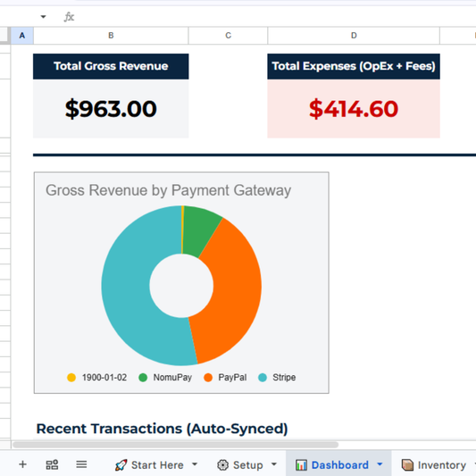Click the fx function icon
Screen dimensions: 476x476
pos(70,17)
